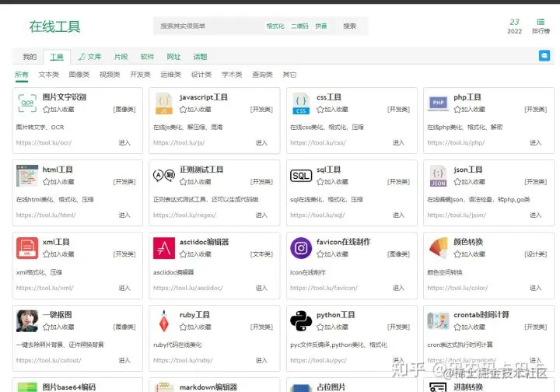Click the crontab时间计算 icon
The height and width of the screenshot is (392, 560).
click(x=438, y=321)
